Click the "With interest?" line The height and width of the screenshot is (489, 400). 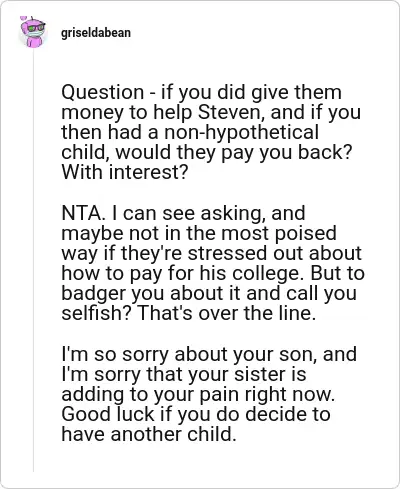coord(125,172)
